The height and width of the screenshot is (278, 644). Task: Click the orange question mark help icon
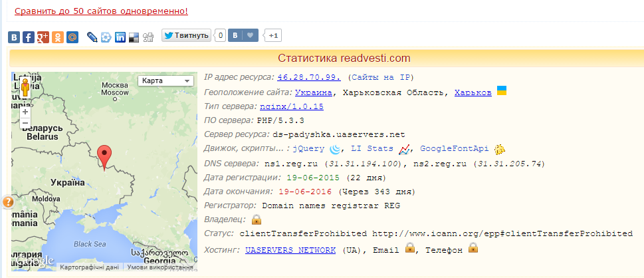tap(8, 202)
